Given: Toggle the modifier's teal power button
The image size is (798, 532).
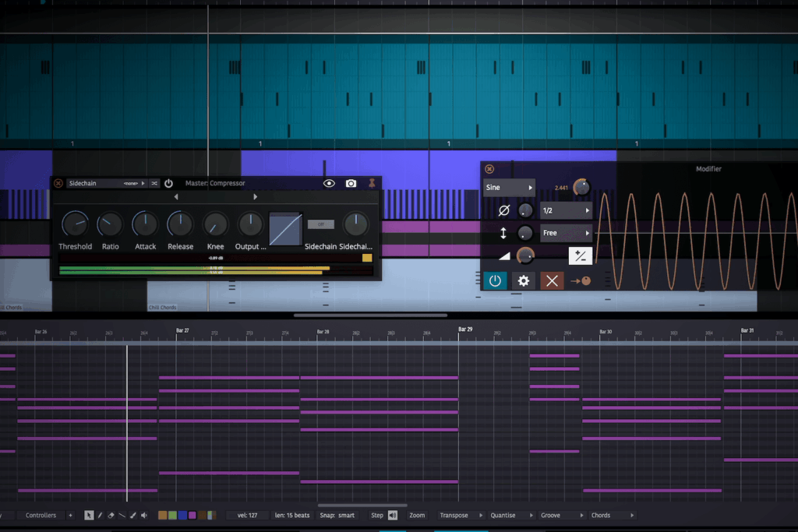Looking at the screenshot, I should point(495,280).
